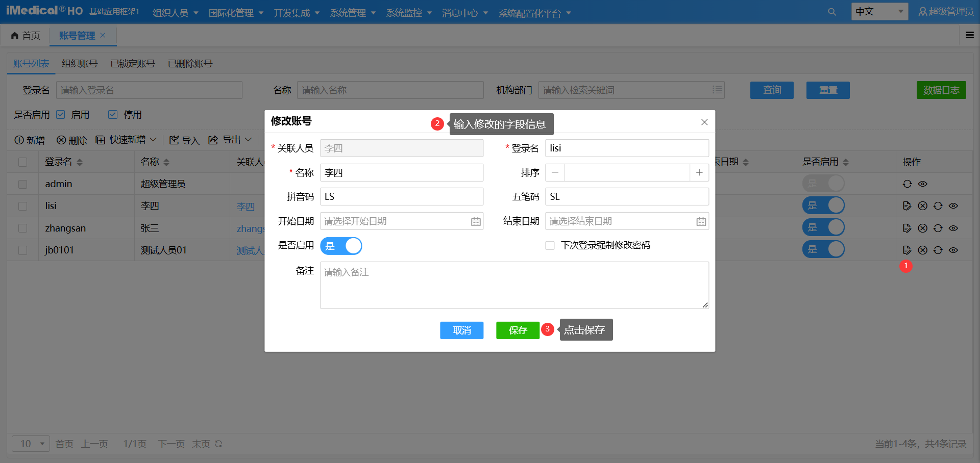Click list icon in 机构部门 field
Image resolution: width=980 pixels, height=463 pixels.
[717, 90]
